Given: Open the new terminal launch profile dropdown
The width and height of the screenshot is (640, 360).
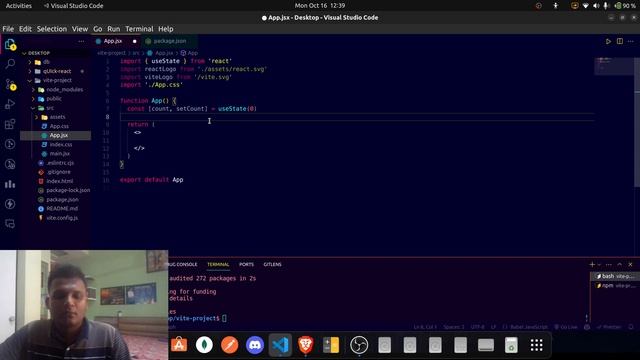Looking at the screenshot, I should click(x=599, y=264).
